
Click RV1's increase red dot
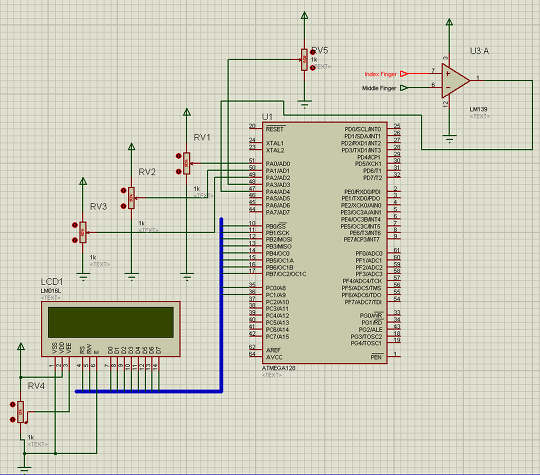pos(178,156)
